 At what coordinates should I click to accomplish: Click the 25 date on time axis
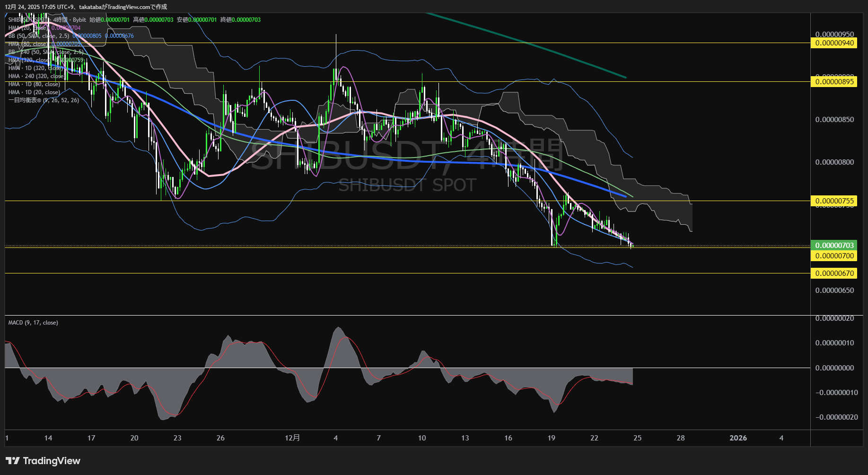click(x=637, y=438)
